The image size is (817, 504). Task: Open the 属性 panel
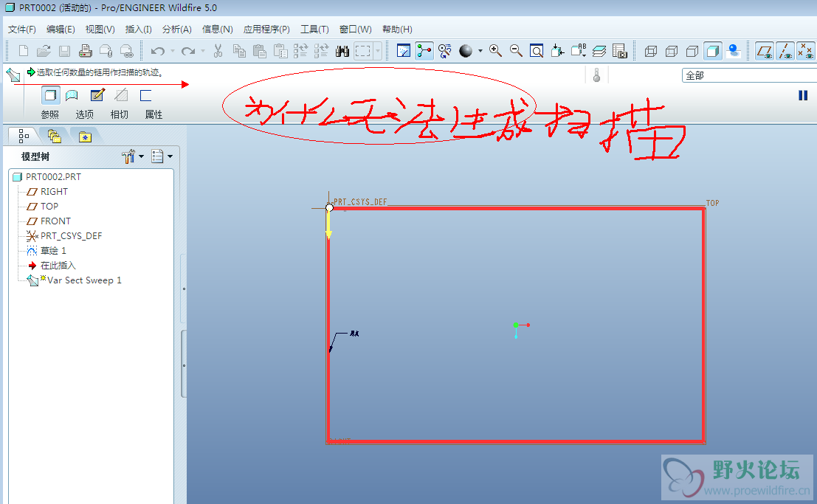click(154, 114)
